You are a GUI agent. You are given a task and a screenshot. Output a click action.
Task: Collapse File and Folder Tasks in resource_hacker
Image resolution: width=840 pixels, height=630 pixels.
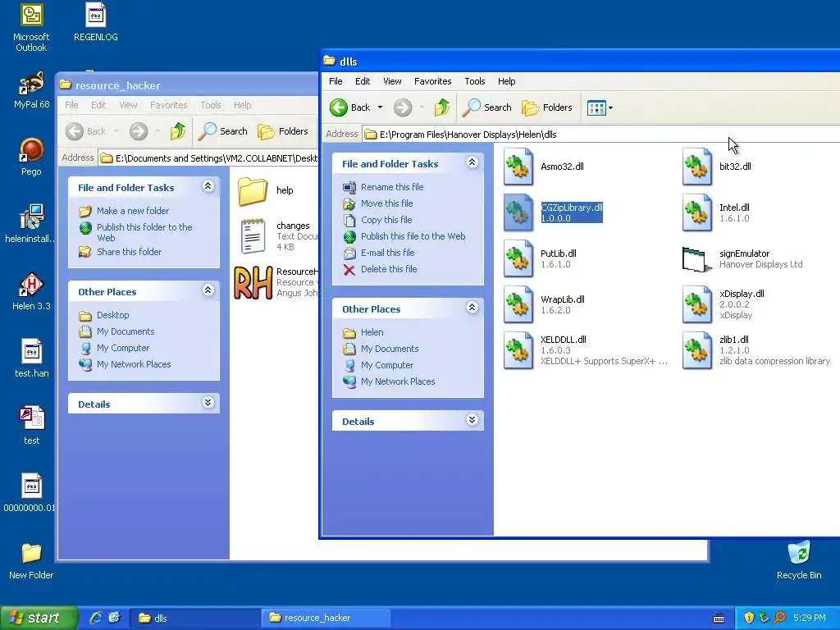(208, 186)
